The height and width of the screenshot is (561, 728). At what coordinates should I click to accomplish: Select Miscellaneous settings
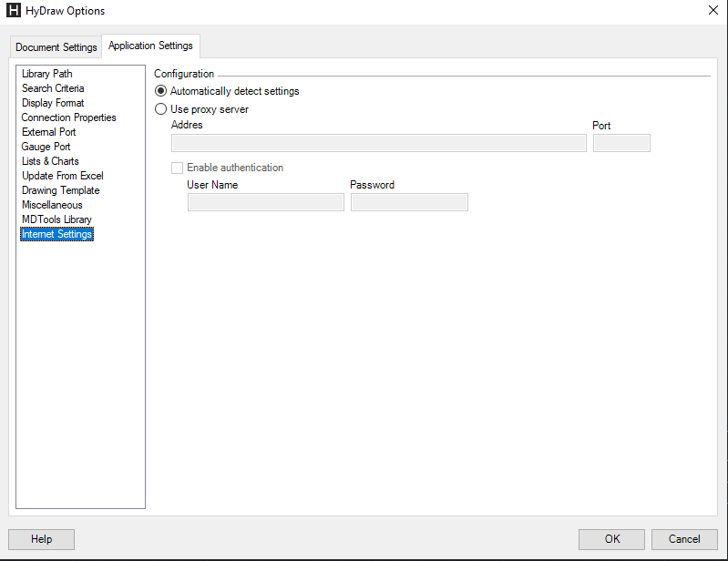click(x=52, y=205)
